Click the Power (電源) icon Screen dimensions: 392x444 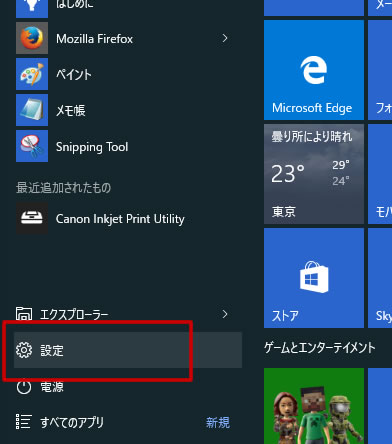tap(24, 387)
